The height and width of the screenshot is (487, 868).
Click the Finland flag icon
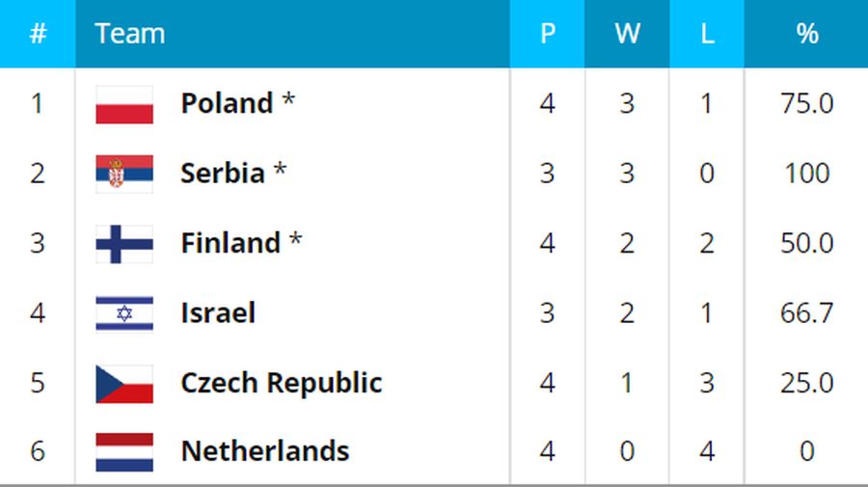[124, 244]
